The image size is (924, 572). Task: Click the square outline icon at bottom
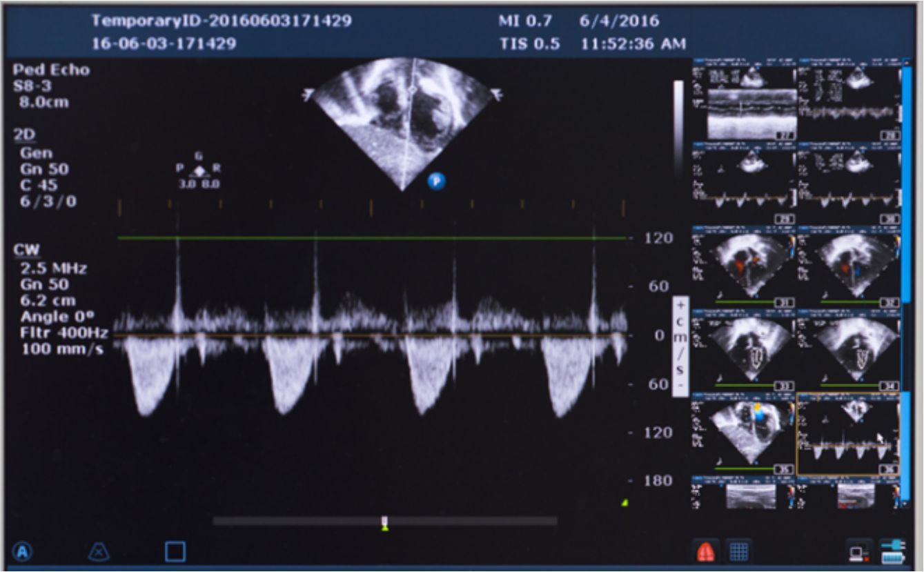point(175,551)
